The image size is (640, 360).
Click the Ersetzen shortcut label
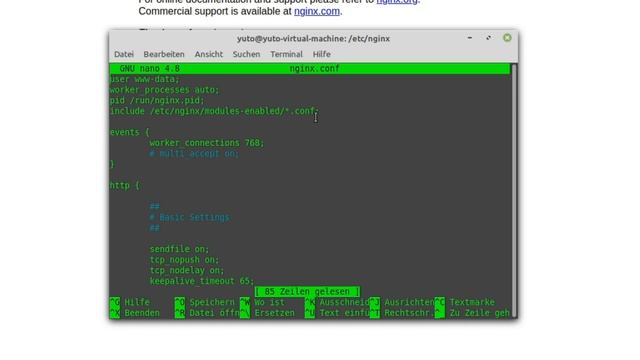coord(274,313)
